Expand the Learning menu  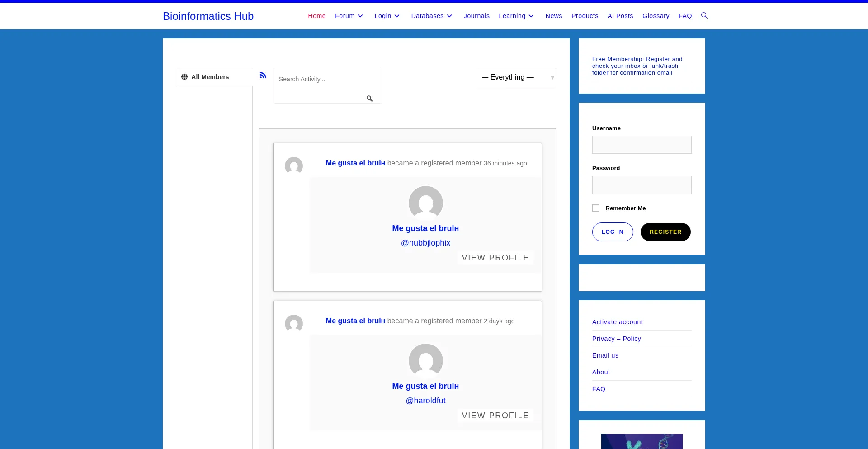pyautogui.click(x=516, y=16)
